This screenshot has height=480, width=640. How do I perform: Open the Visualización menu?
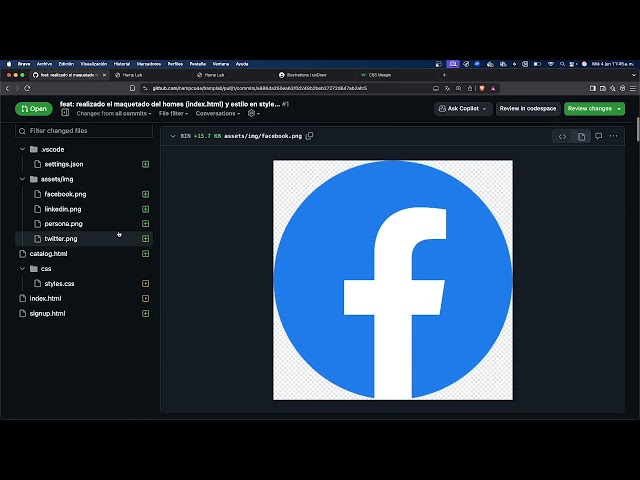pos(94,64)
